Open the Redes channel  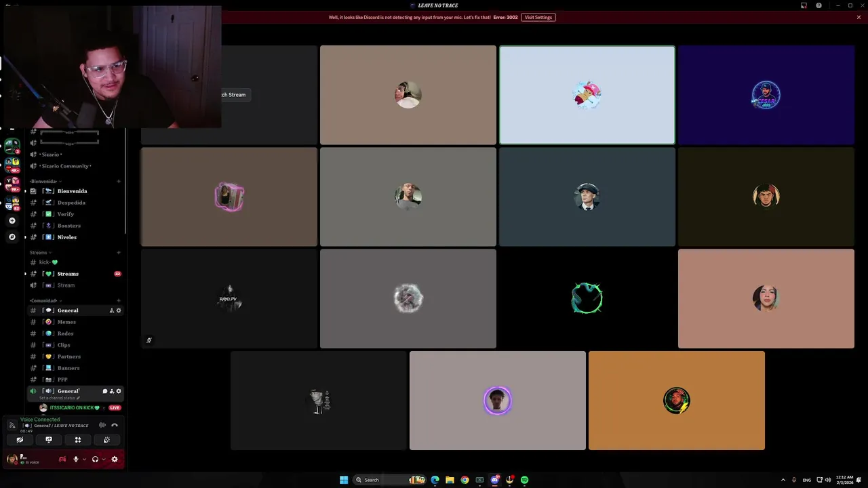tap(75, 333)
